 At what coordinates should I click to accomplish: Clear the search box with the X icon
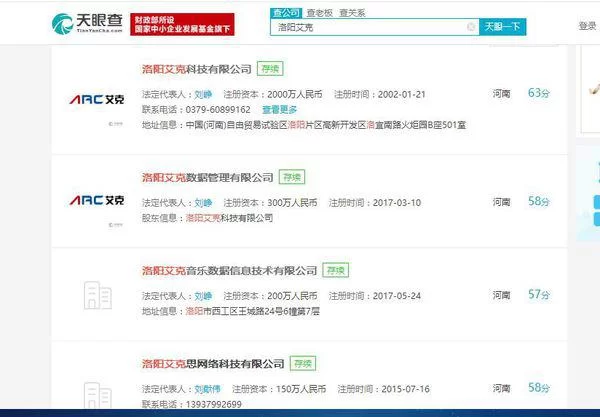[471, 27]
